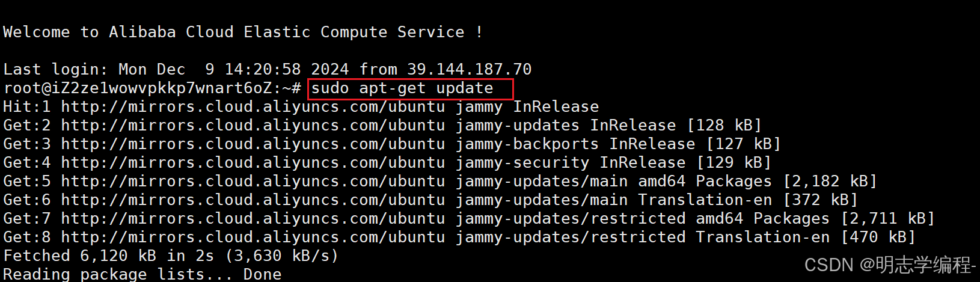Click the Get:6 main Translation-en mirror URL
980x282 pixels.
(x=253, y=200)
